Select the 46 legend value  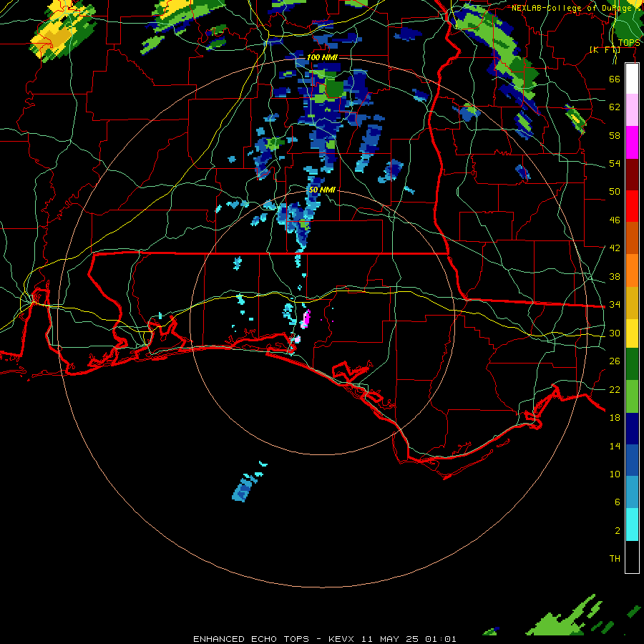point(615,220)
